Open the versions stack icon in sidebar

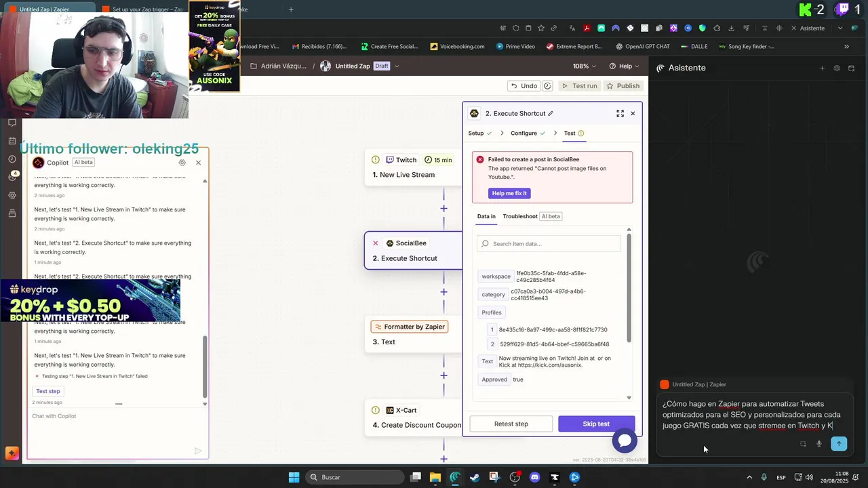(12, 213)
